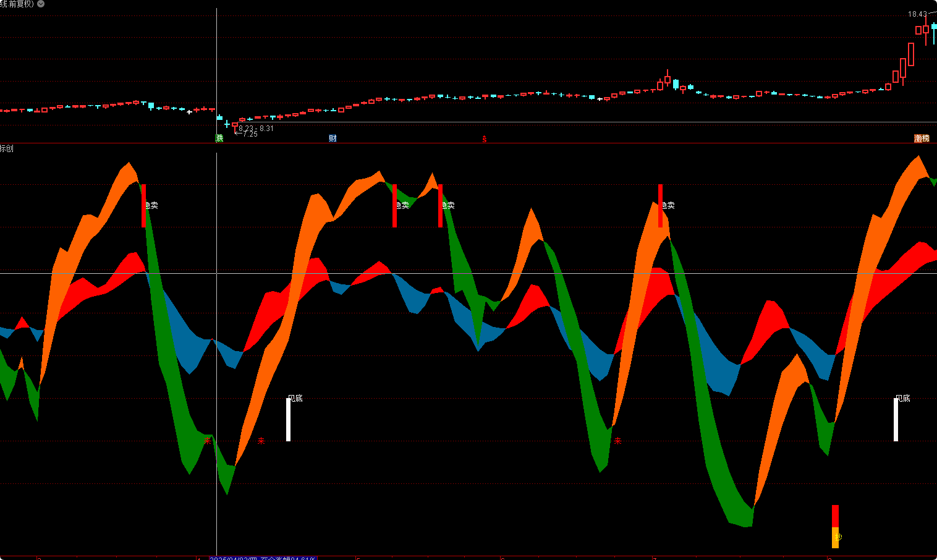The width and height of the screenshot is (937, 560).
Task: Click the tall red candlestick below 18.43
Action: tap(911, 54)
